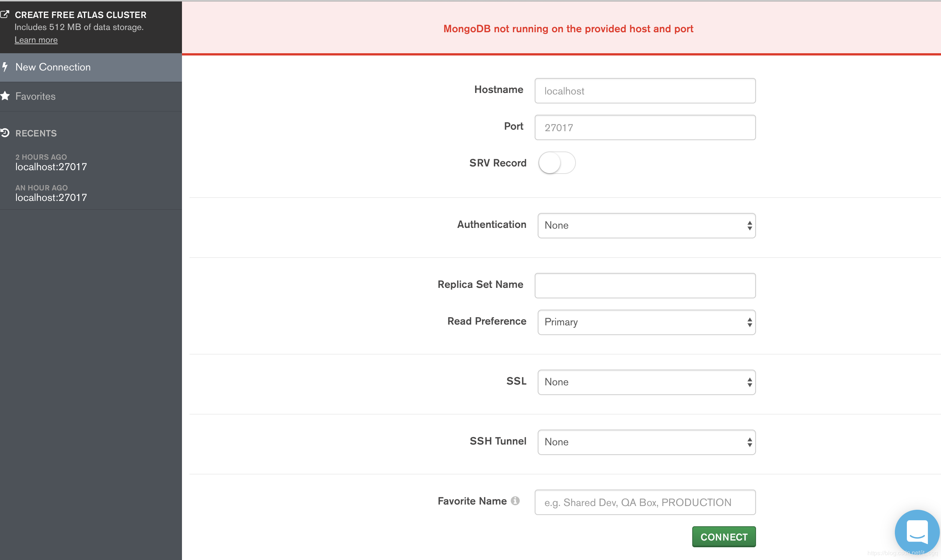Expand the SSH Tunnel dropdown

tap(646, 442)
